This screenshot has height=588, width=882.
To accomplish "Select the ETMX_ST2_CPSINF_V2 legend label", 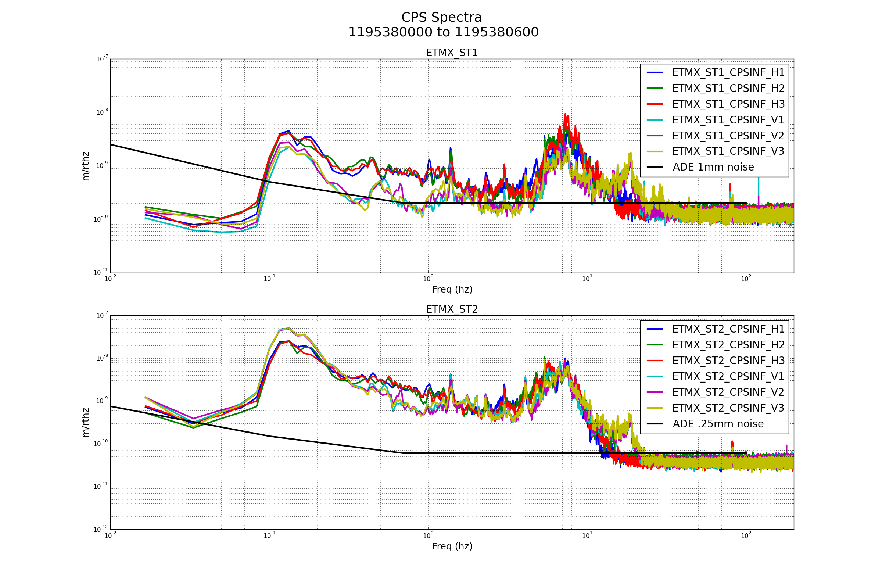I will 728,392.
